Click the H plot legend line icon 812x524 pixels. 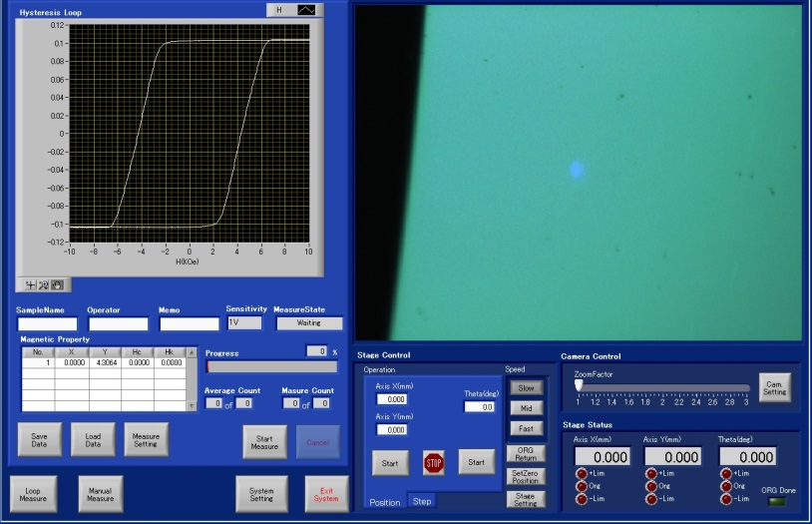tap(307, 9)
